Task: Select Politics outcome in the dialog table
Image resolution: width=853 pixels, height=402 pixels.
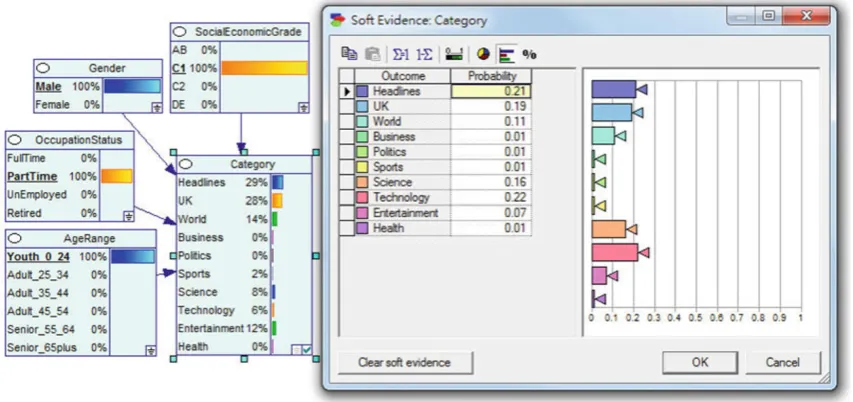Action: (390, 152)
